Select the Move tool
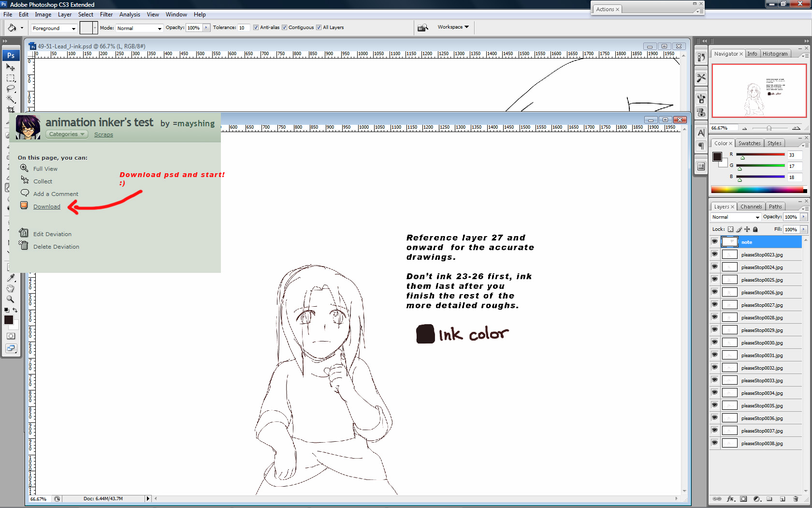This screenshot has height=508, width=812. pyautogui.click(x=11, y=68)
